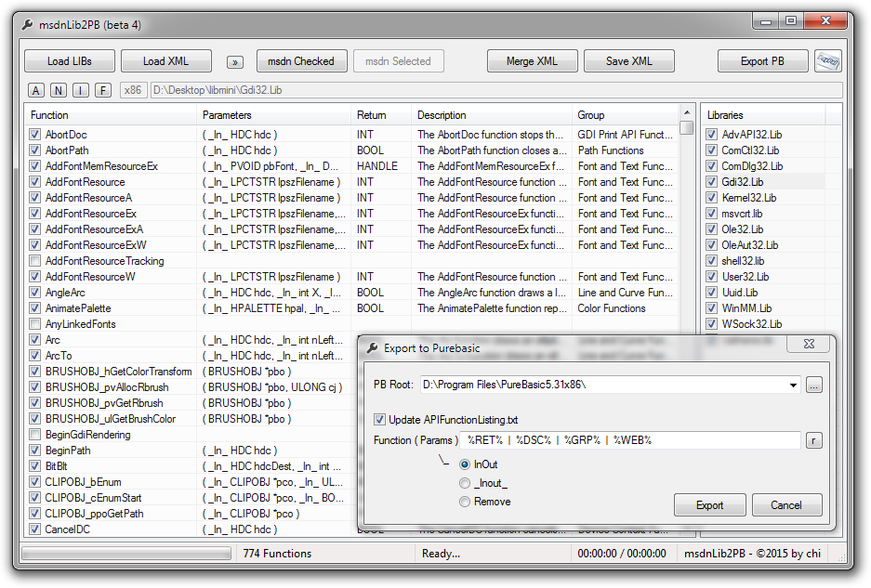Uncheck the WinMM.Lib library checkbox
The height and width of the screenshot is (588, 871).
[711, 308]
